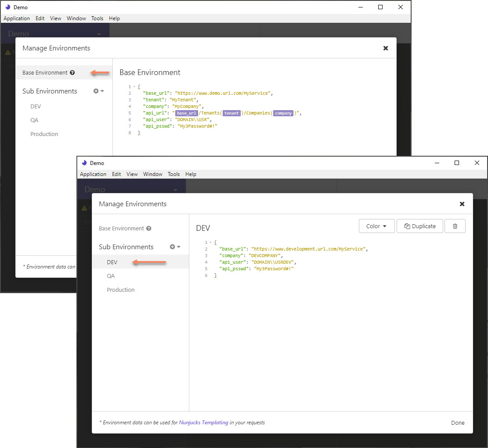
Task: Collapse JSON fold arrow in Base Environment editor
Action: (x=134, y=87)
